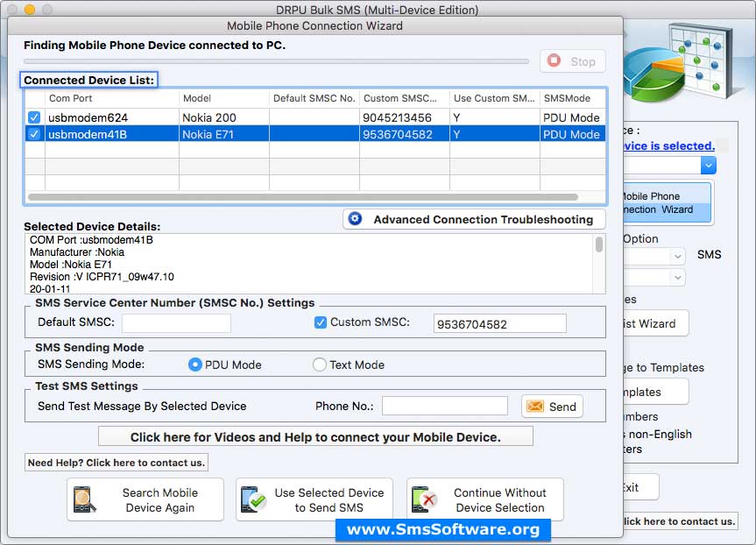Send the test message
The height and width of the screenshot is (545, 756).
click(x=553, y=406)
